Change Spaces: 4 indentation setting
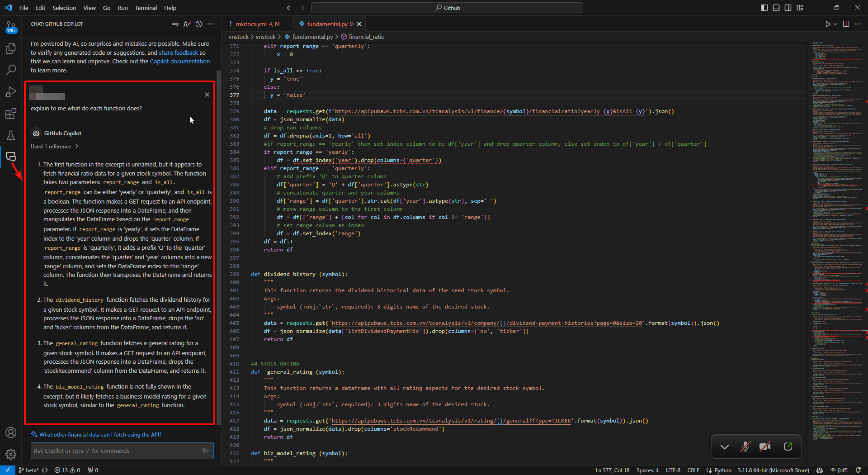 point(647,470)
